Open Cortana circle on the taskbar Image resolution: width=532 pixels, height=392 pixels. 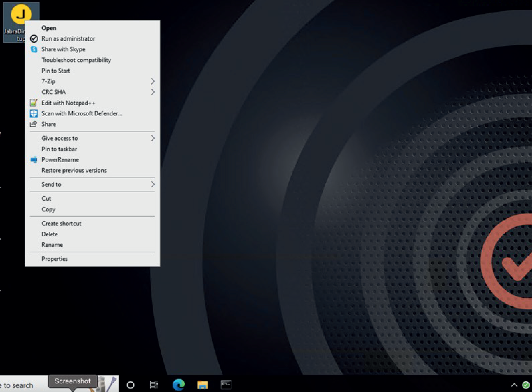pyautogui.click(x=130, y=385)
